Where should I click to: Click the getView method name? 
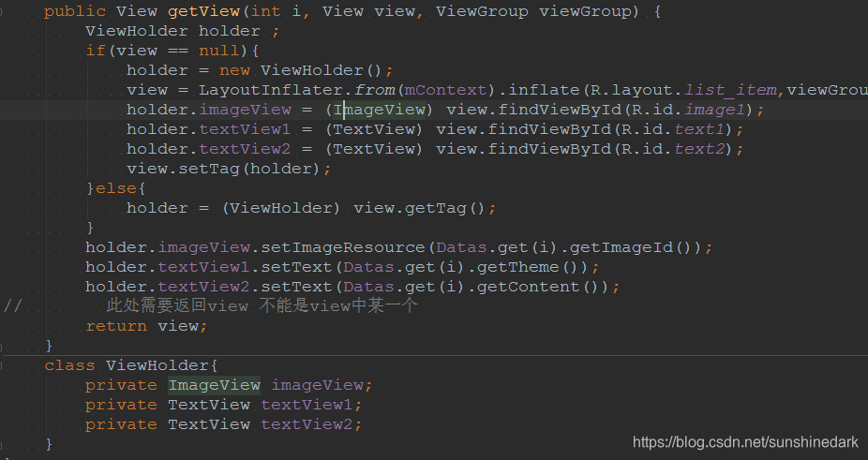203,11
